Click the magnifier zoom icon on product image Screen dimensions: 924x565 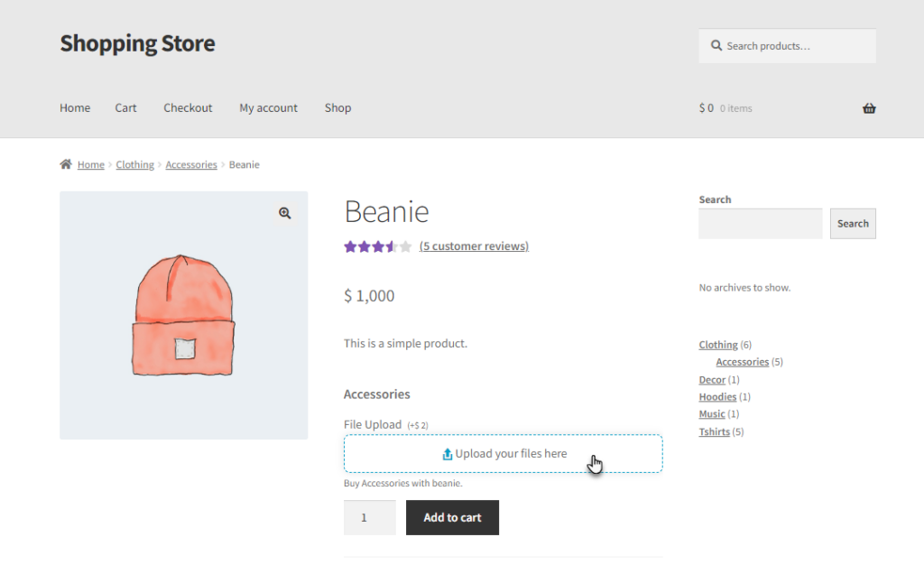(284, 213)
